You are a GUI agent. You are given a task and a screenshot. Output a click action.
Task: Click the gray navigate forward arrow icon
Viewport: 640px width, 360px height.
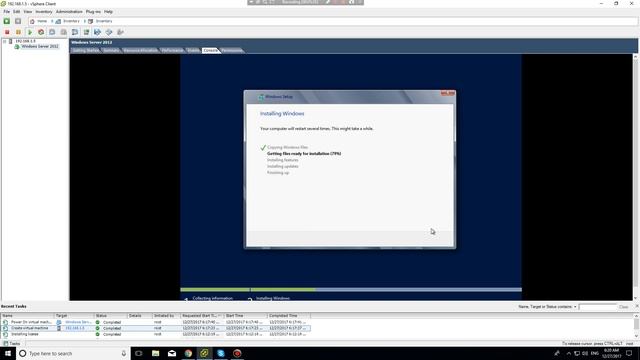pyautogui.click(x=18, y=21)
